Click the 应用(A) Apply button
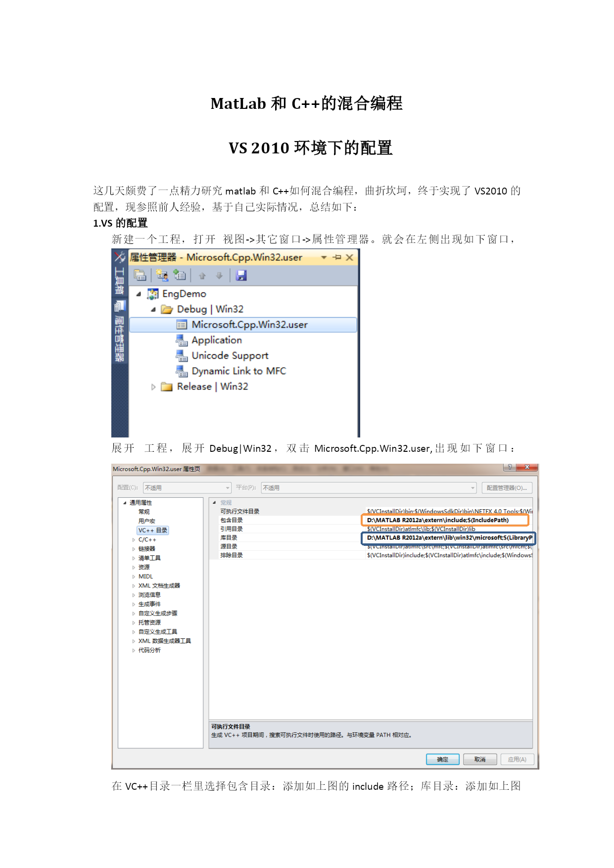 (x=517, y=759)
